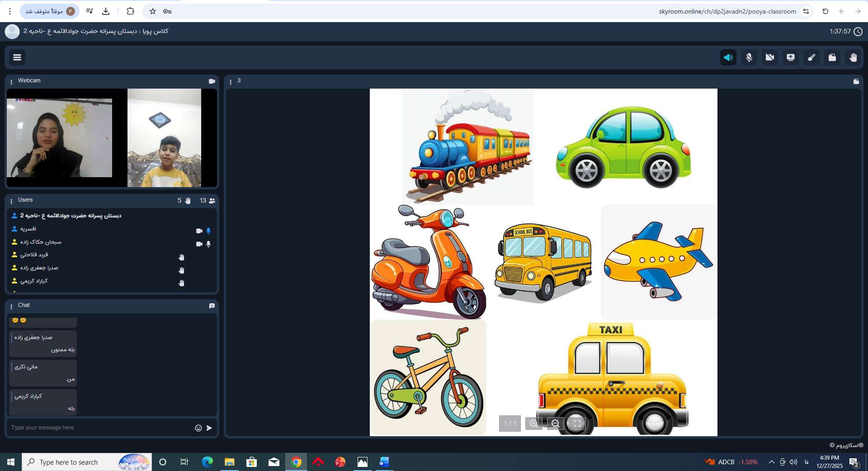Open the hamburger main menu
Image resolution: width=868 pixels, height=471 pixels.
tap(17, 57)
